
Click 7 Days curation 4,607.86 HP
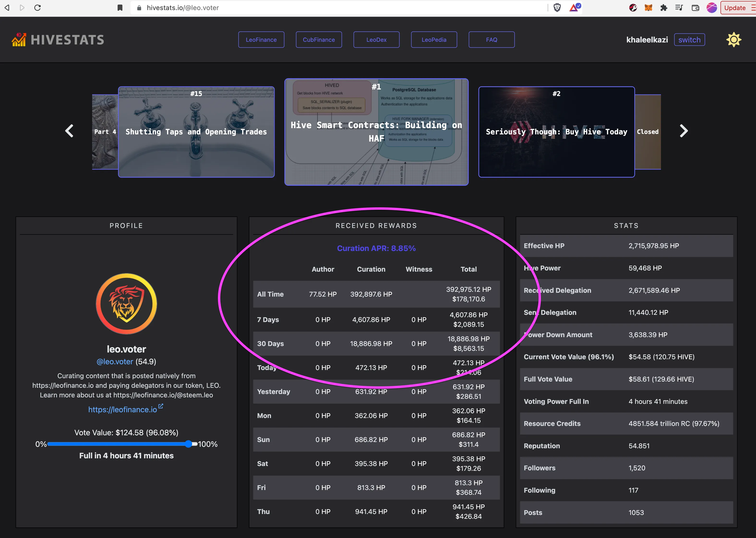pyautogui.click(x=371, y=320)
